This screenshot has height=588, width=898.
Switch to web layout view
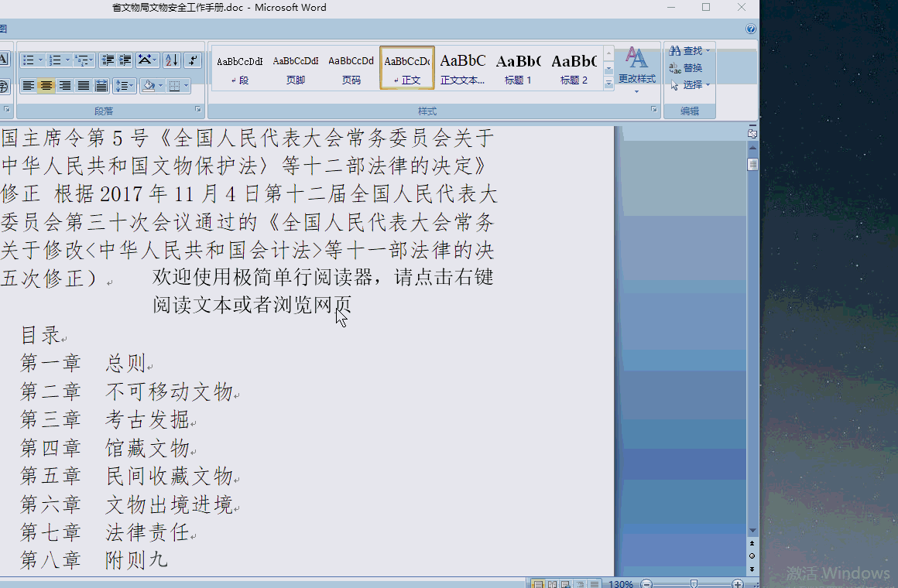coord(566,584)
